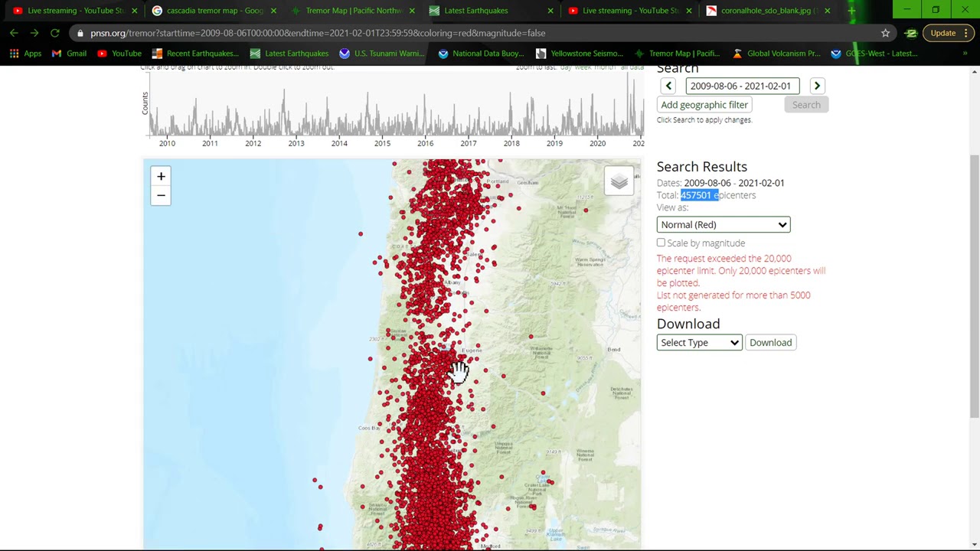Click the date range input field

pos(743,86)
